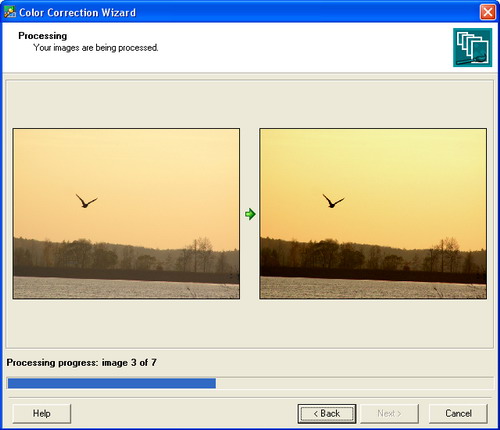Click the 'Processing' heading text

click(43, 36)
